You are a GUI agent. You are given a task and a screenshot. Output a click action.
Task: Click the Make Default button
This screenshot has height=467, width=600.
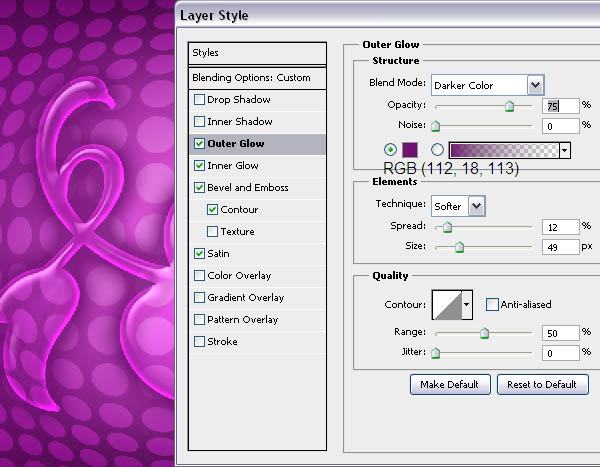(x=450, y=385)
